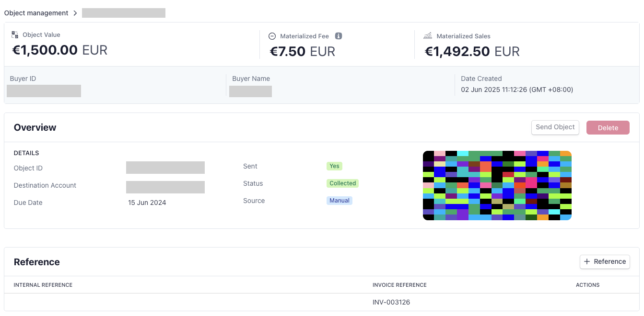Click the green Yes sent badge
644x316 pixels.
[x=334, y=166]
